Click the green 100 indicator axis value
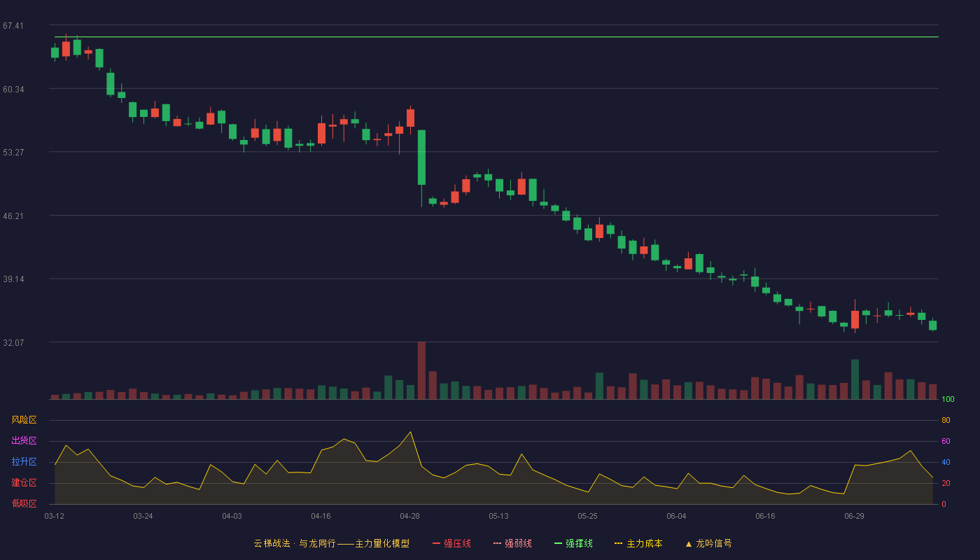The height and width of the screenshot is (560, 980). click(x=948, y=400)
